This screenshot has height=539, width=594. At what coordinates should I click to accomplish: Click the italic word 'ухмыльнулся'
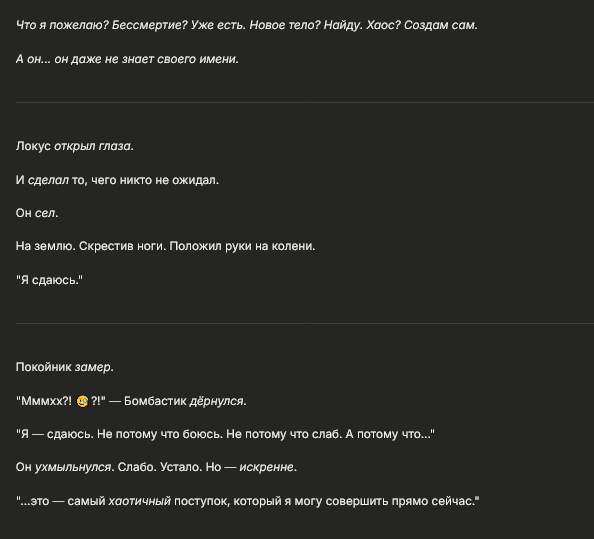73,467
